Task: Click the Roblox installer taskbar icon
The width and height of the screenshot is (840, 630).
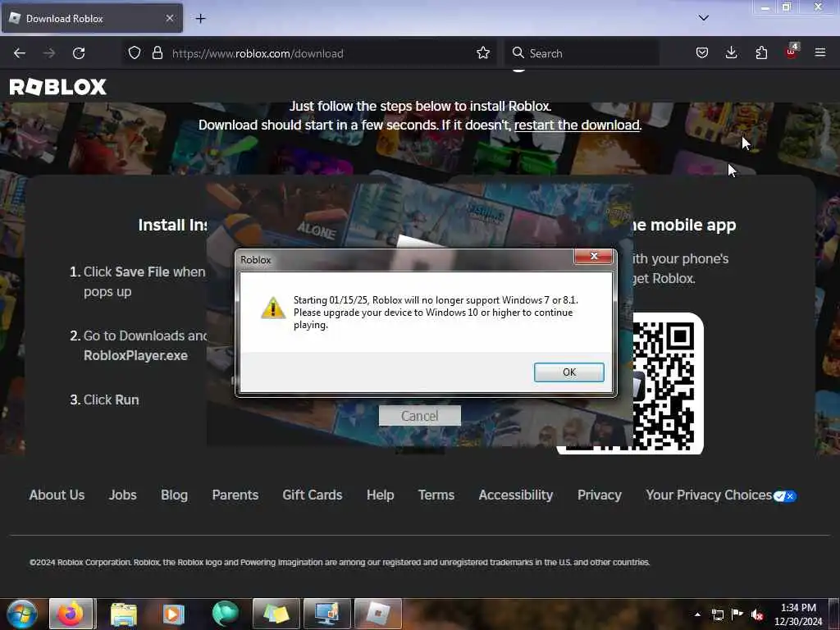Action: (378, 614)
